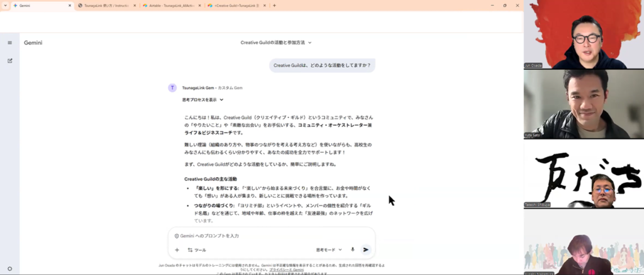Switch to the TsunagaLink 使い方 tab
The image size is (644, 275).
(106, 5)
